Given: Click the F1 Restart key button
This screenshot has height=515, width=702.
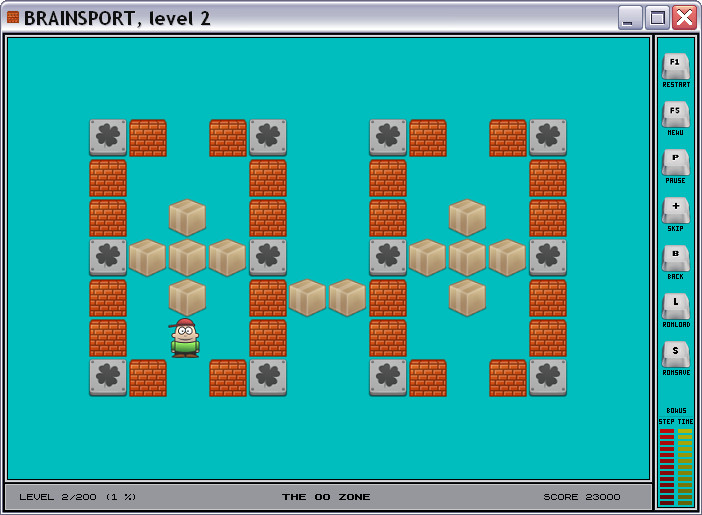Looking at the screenshot, I should [676, 67].
